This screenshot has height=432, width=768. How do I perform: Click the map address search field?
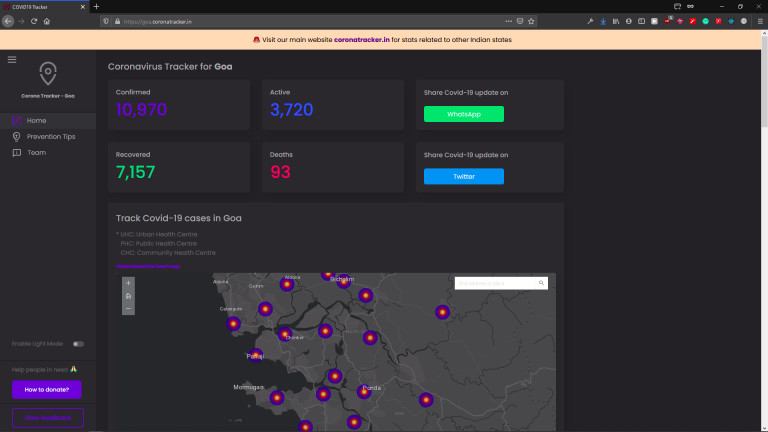click(495, 283)
